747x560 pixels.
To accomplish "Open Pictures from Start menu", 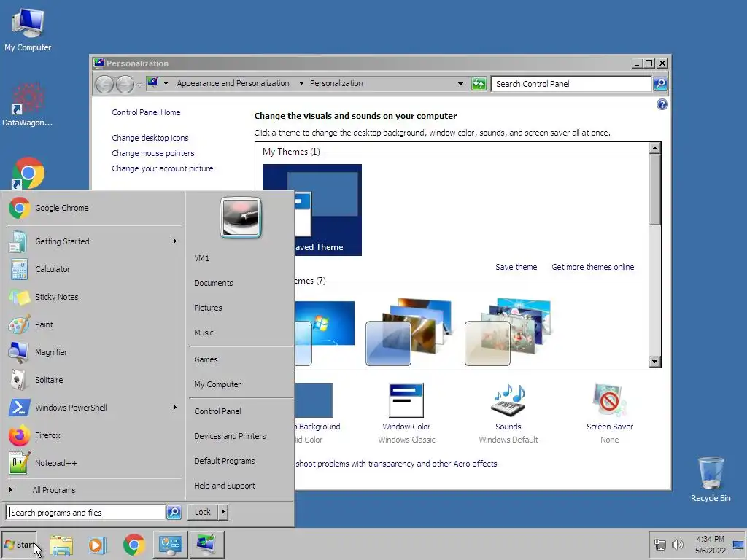I will (208, 308).
